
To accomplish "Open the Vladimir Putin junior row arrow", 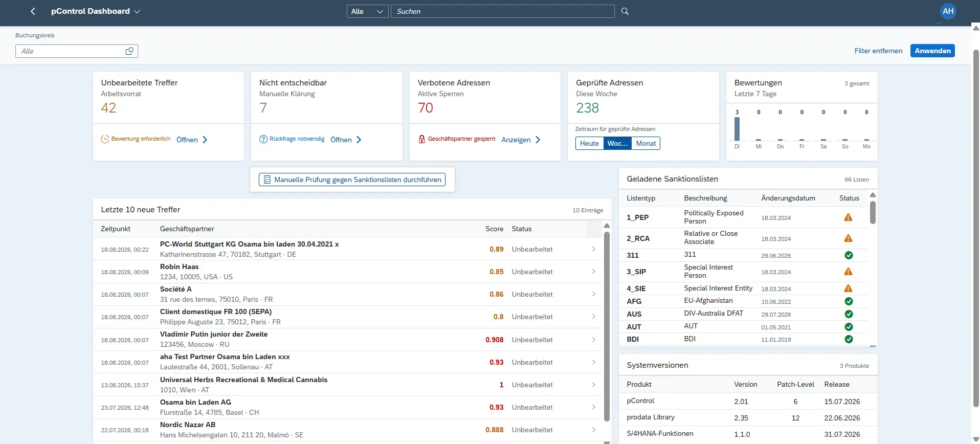I will point(593,340).
